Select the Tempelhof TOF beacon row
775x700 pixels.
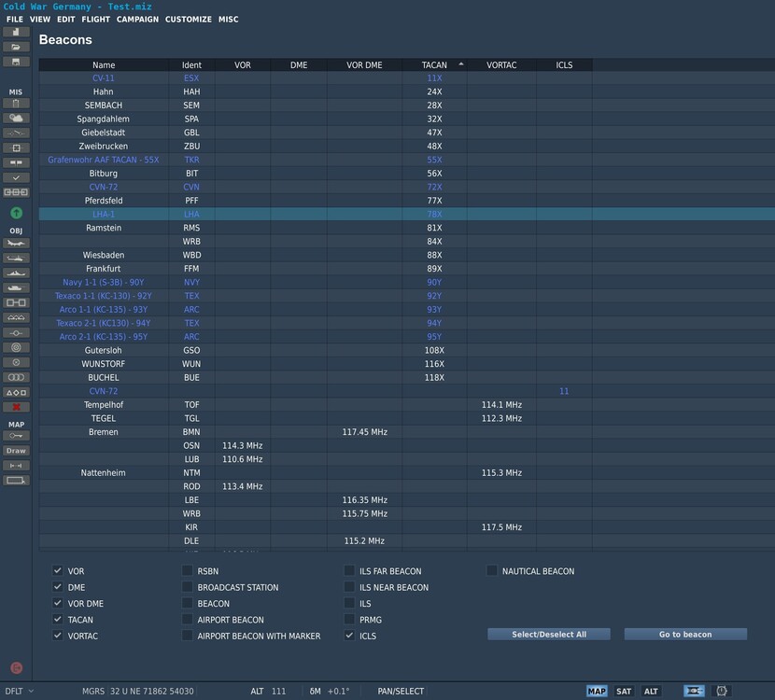click(407, 404)
